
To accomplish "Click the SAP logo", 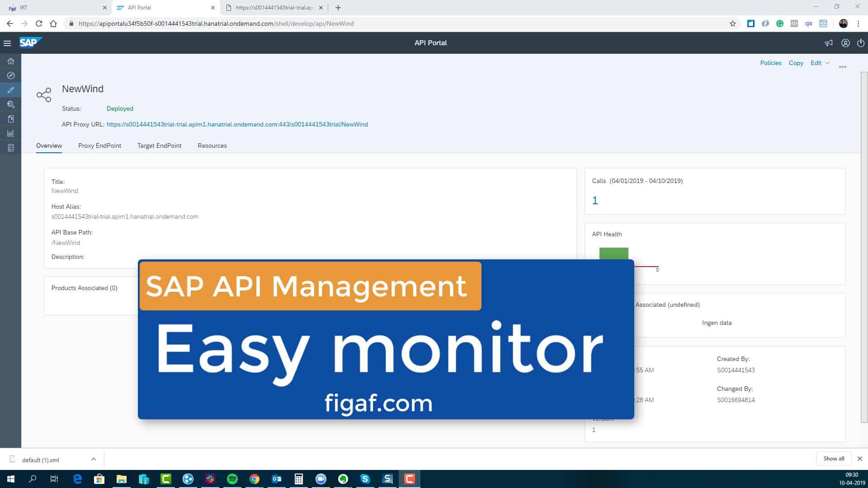I will click(x=30, y=42).
